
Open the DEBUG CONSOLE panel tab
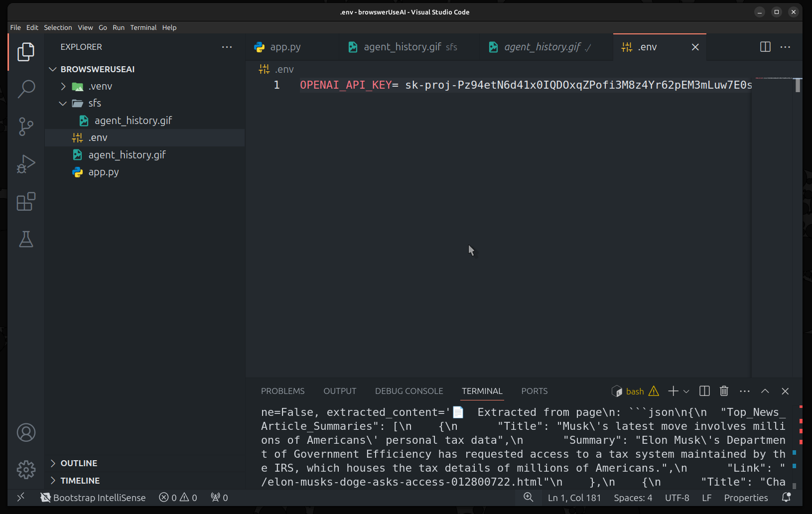pos(409,391)
